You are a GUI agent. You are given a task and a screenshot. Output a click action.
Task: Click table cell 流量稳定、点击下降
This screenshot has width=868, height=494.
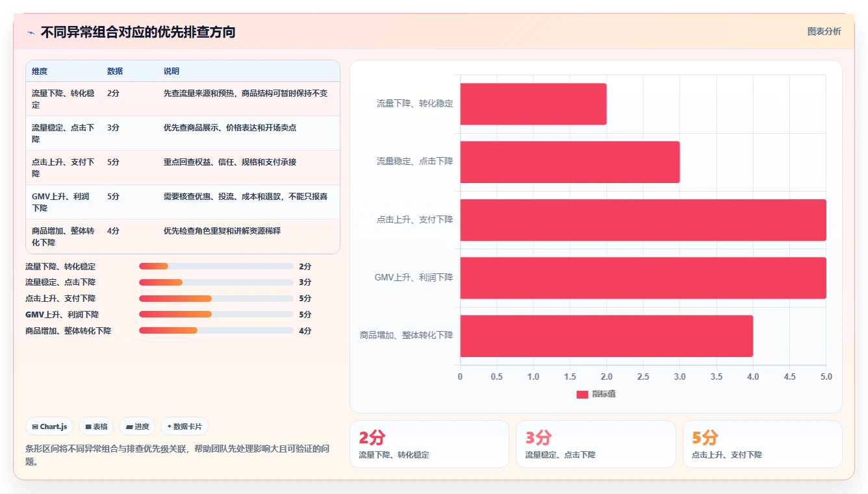[x=63, y=133]
